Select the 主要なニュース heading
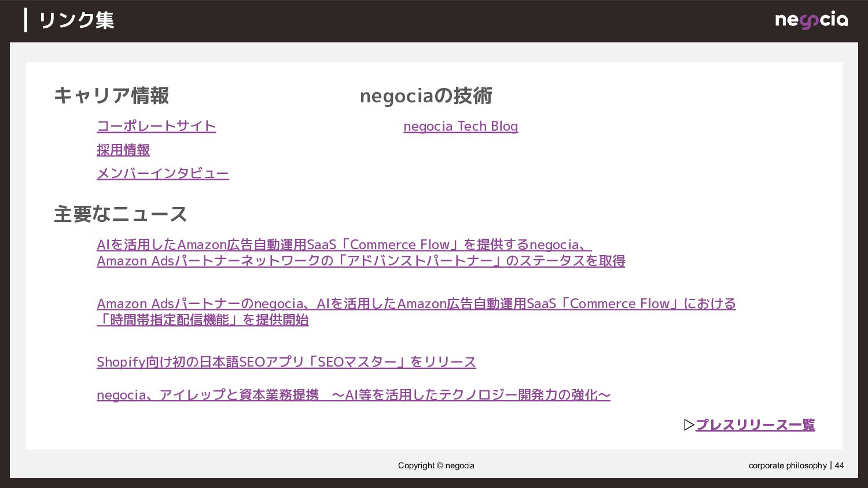Viewport: 868px width, 488px height. point(120,214)
